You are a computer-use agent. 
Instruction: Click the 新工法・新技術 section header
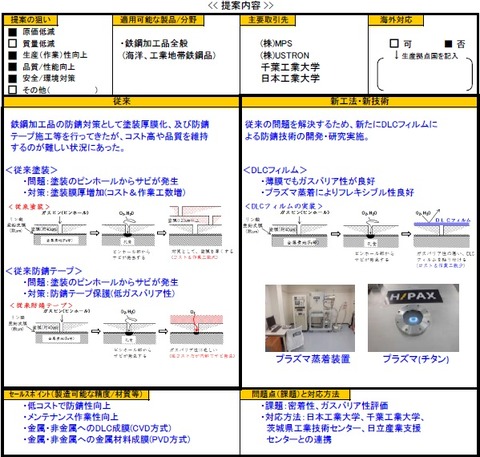coord(359,102)
